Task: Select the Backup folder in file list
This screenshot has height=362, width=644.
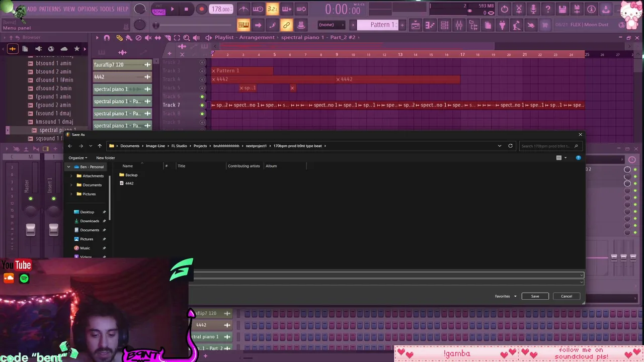Action: [128, 175]
